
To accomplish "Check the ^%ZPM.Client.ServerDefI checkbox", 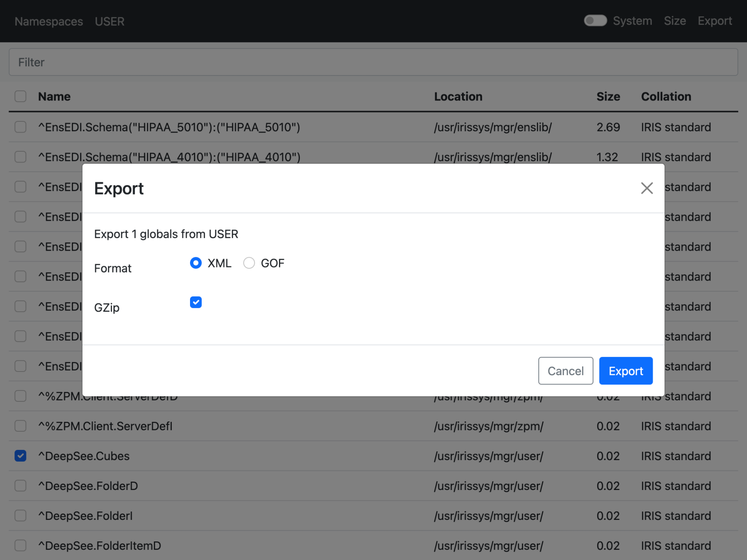I will pyautogui.click(x=21, y=426).
